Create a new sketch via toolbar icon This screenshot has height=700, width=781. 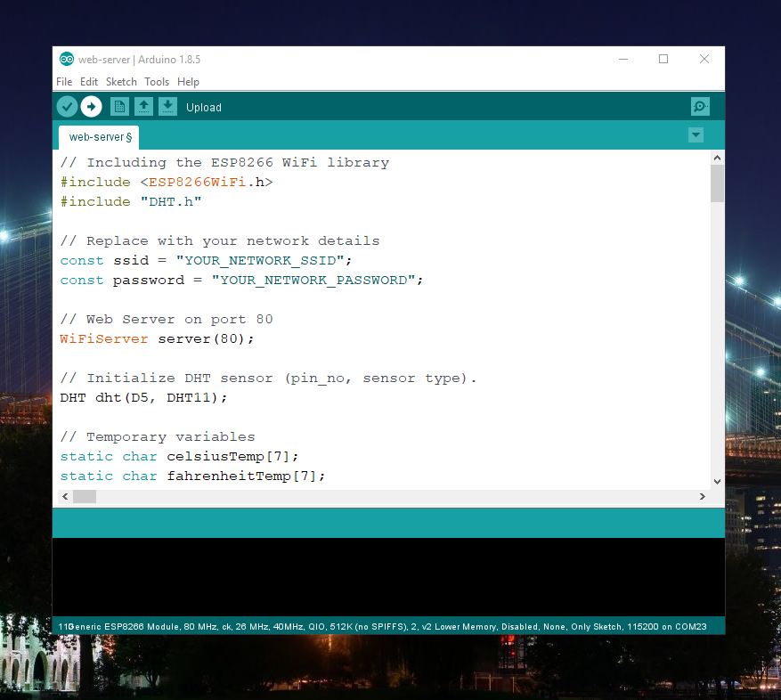(x=119, y=107)
